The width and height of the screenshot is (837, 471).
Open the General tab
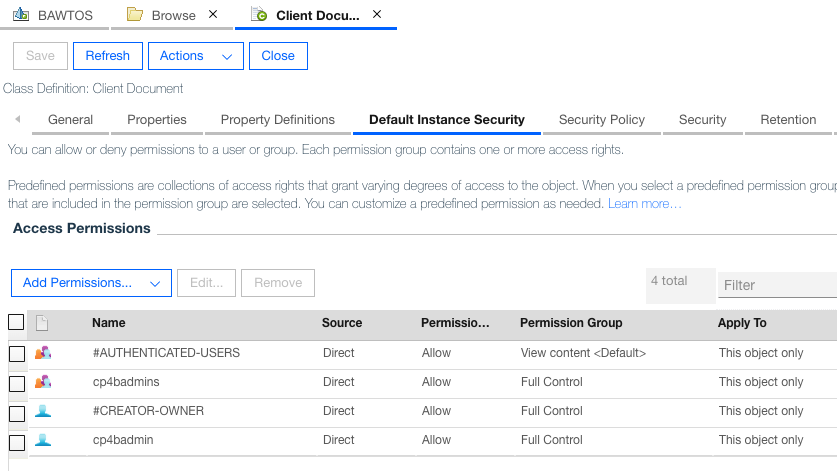70,120
